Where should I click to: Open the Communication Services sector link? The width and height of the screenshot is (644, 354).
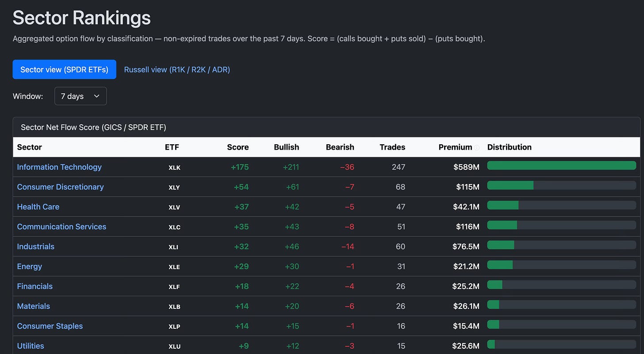[61, 227]
